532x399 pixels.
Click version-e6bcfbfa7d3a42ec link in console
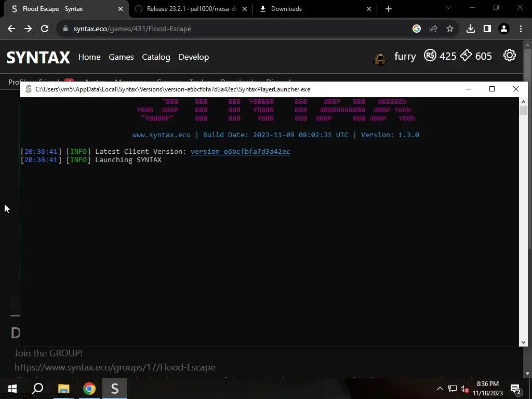point(240,151)
